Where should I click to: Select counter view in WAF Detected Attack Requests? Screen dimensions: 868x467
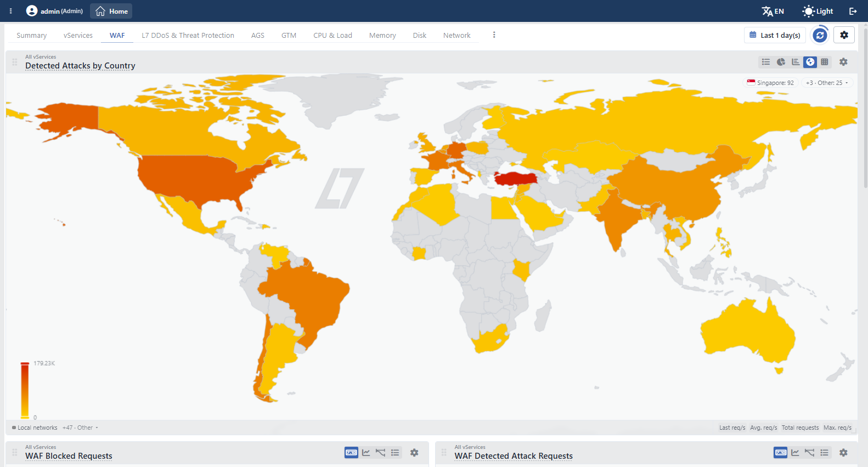coord(780,452)
